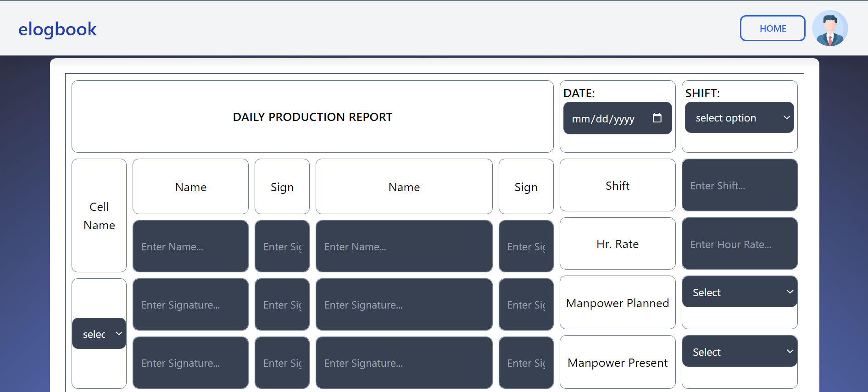868x392 pixels.
Task: Select the left Enter Signature field in Manpower Present row
Action: pos(190,363)
